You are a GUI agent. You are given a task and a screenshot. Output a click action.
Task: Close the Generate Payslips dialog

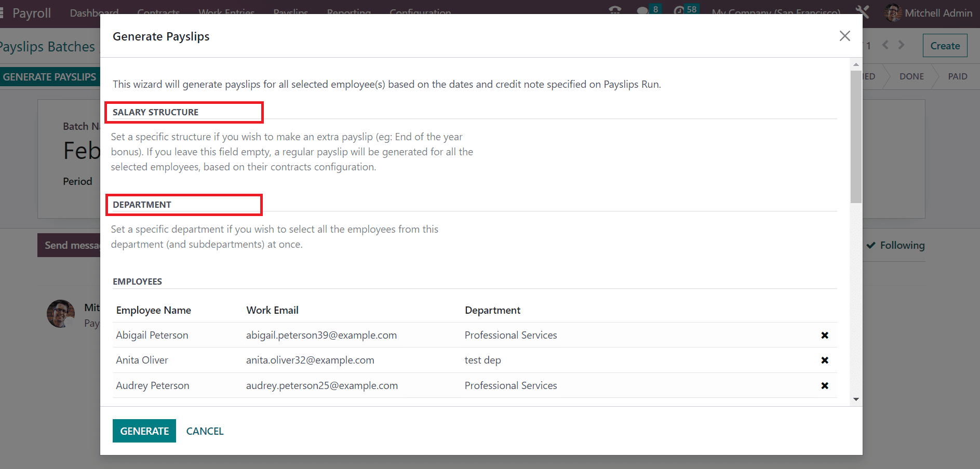(x=844, y=36)
